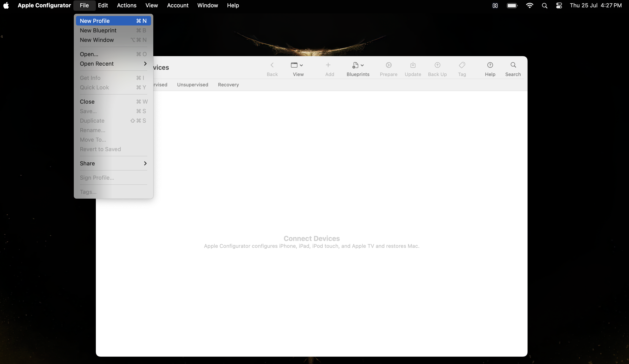Click the battery status icon
629x364 pixels.
point(512,5)
